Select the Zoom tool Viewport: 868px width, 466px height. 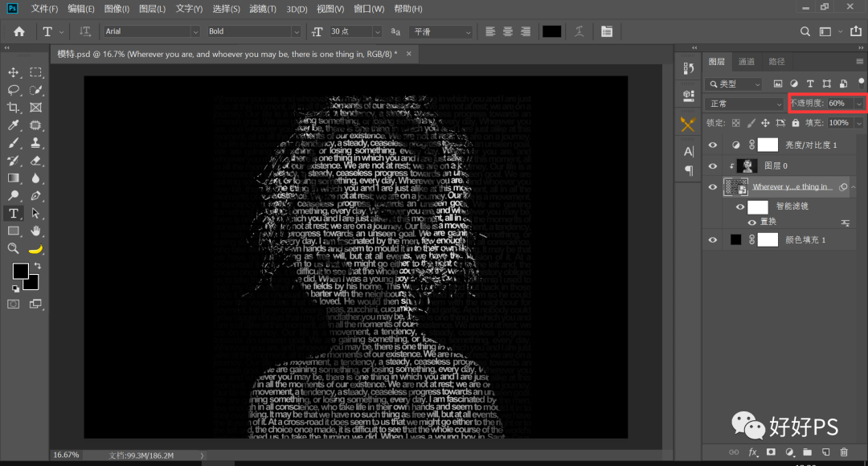(14, 248)
